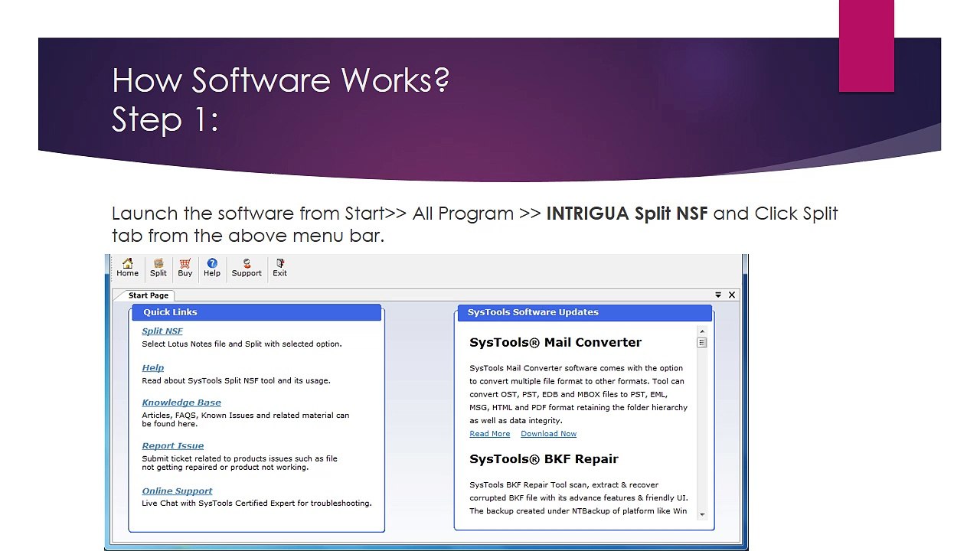This screenshot has width=980, height=551.
Task: Click the SysTools® BKF Repair heading
Action: (x=544, y=459)
